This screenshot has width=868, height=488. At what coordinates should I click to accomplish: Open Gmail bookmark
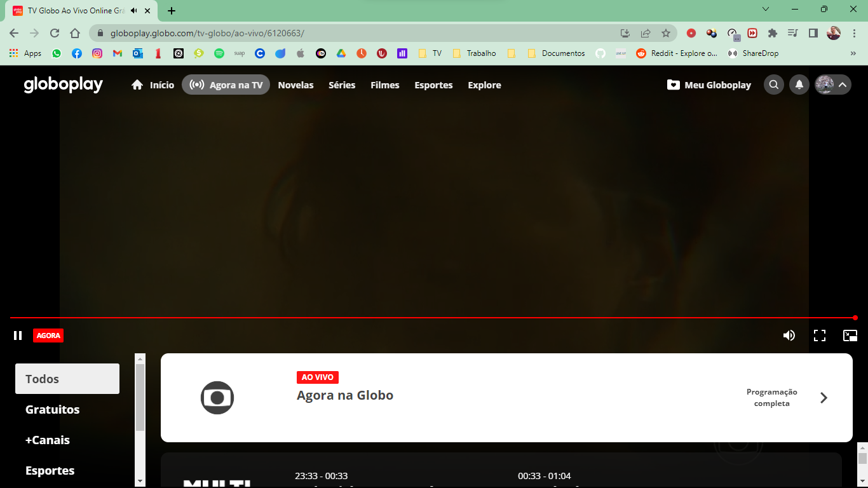[x=118, y=53]
